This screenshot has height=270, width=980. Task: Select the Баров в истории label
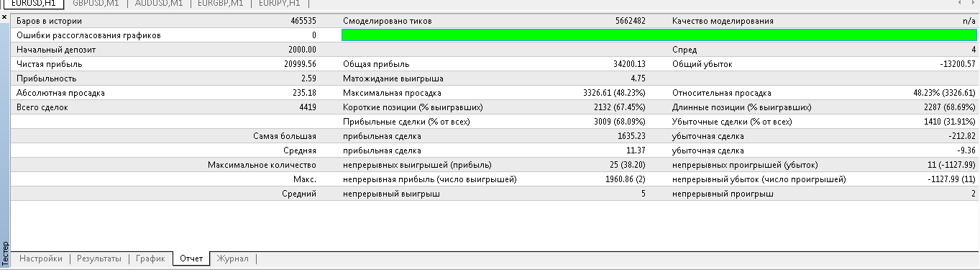click(x=49, y=21)
